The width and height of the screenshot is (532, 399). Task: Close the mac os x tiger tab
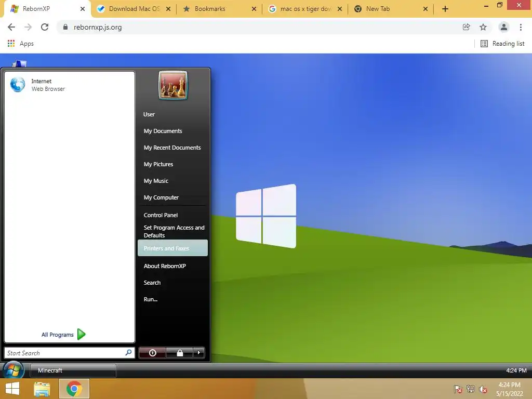click(340, 9)
